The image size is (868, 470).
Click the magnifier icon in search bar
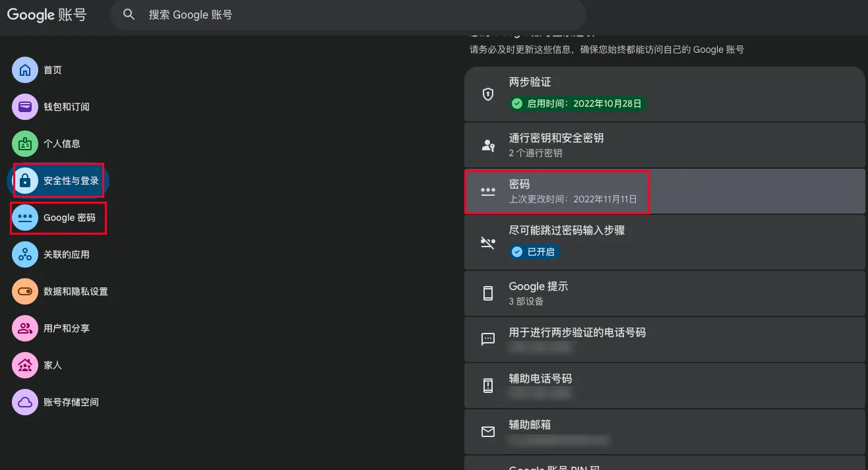click(x=129, y=15)
